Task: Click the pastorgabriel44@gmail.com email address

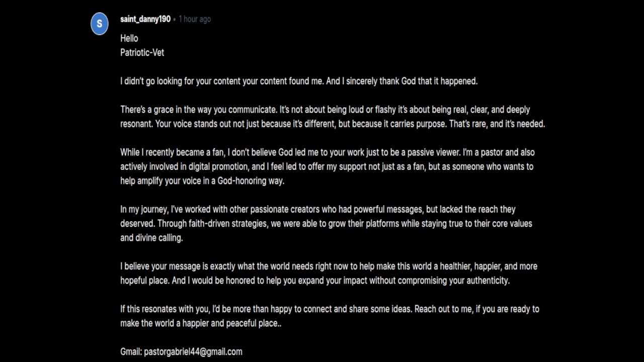Action: [x=193, y=352]
